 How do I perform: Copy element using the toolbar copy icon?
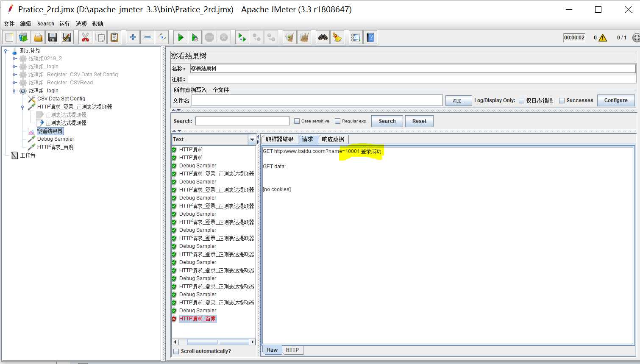tap(100, 37)
